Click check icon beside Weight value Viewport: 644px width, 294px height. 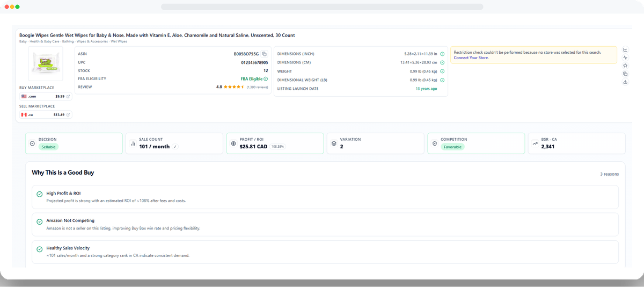pyautogui.click(x=442, y=71)
